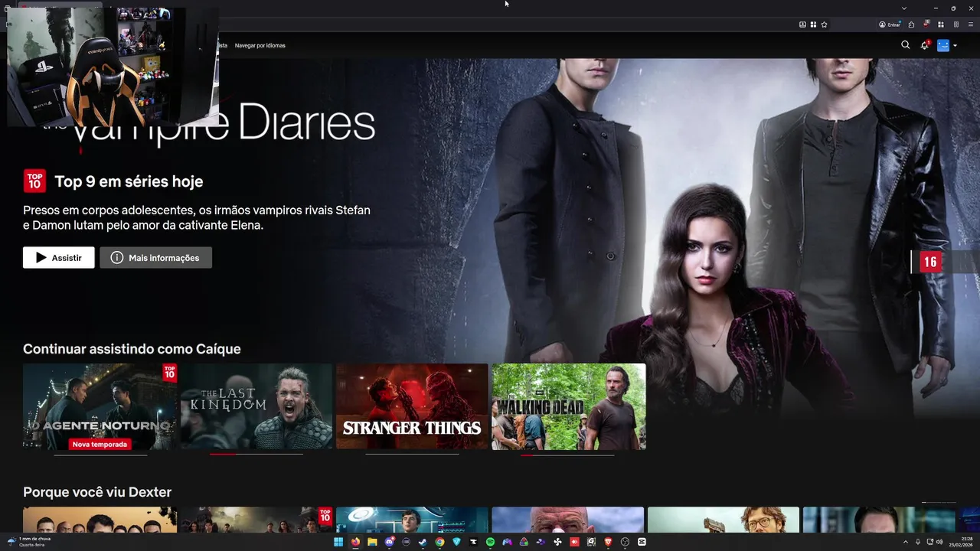Open Firefox from the taskbar

tap(355, 542)
